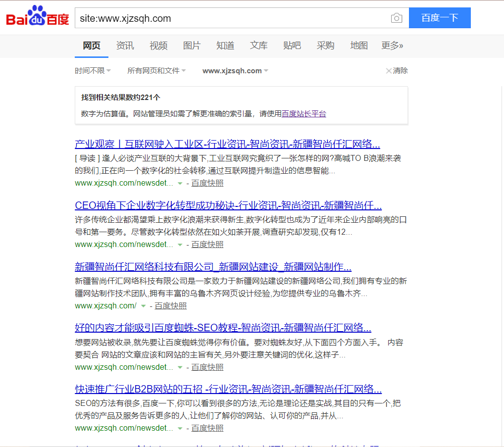Open the 百度站长平台 link
This screenshot has width=504, height=447.
coord(304,114)
